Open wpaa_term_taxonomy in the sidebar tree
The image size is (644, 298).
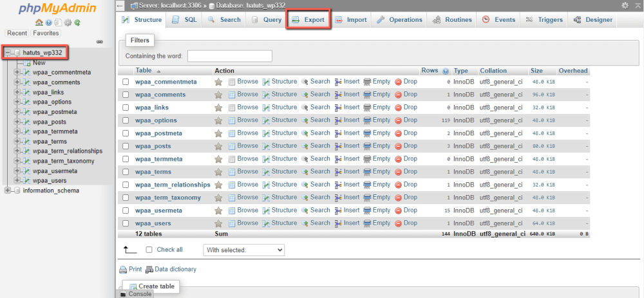(64, 161)
